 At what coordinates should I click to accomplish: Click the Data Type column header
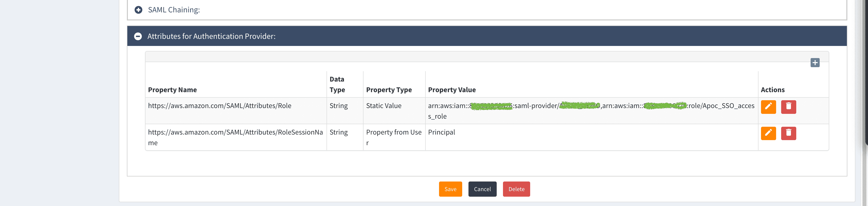click(337, 84)
